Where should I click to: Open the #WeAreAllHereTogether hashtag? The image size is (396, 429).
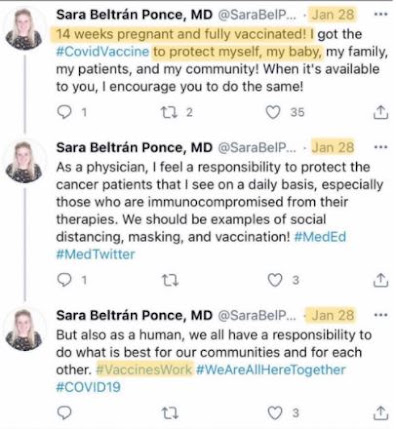[271, 370]
